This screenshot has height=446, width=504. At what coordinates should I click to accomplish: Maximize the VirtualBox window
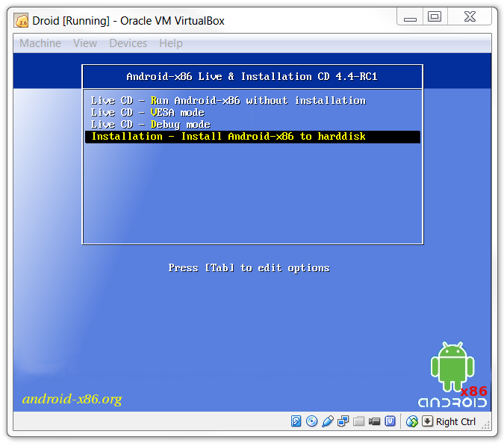(x=435, y=16)
